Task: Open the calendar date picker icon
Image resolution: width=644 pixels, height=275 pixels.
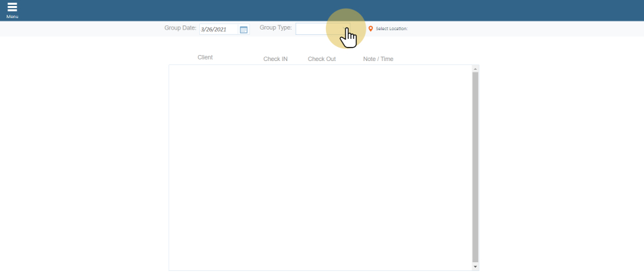Action: pyautogui.click(x=244, y=30)
